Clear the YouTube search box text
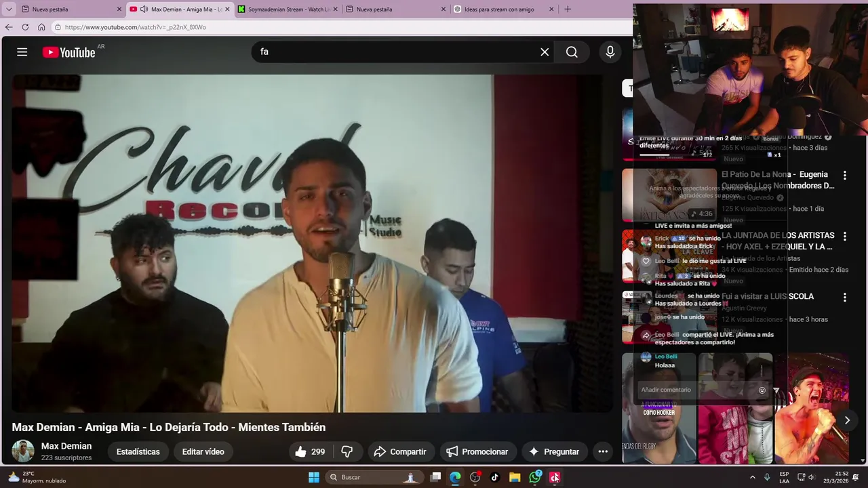This screenshot has height=488, width=868. (x=544, y=52)
